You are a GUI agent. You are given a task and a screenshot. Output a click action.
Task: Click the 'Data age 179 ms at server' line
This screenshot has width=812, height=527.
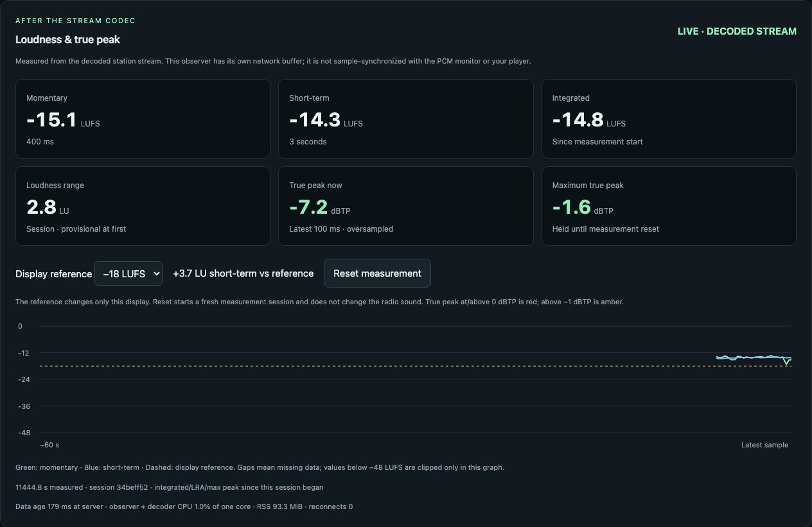[184, 506]
